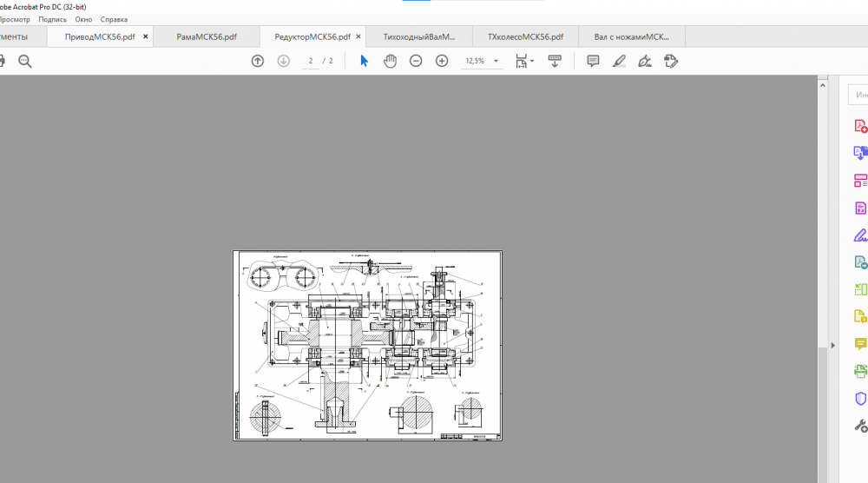Select the highlighter pen tool
The width and height of the screenshot is (868, 483).
619,61
